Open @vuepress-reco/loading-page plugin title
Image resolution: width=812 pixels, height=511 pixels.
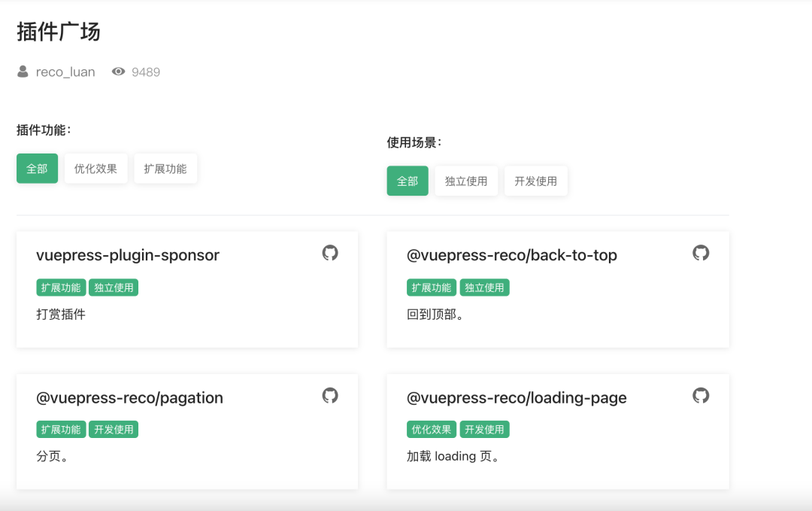(517, 397)
